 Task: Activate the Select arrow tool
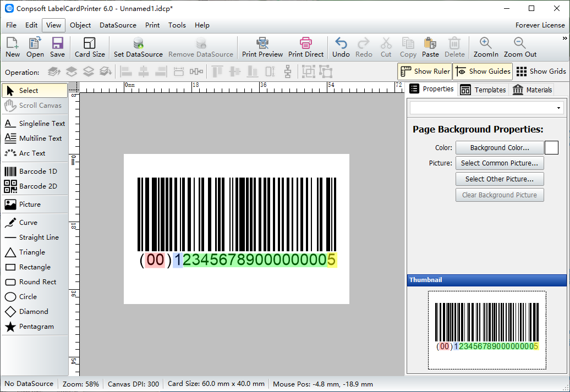pos(35,91)
